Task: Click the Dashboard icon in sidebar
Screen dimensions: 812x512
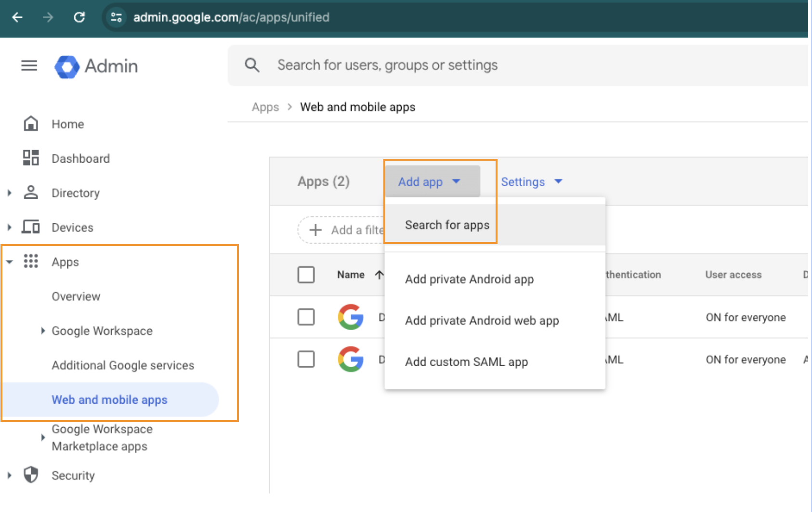Action: [x=31, y=158]
